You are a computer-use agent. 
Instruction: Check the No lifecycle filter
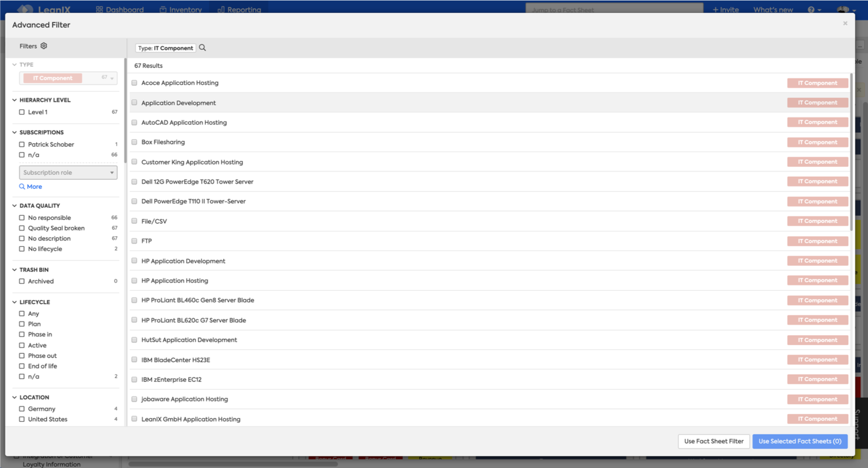click(x=22, y=249)
